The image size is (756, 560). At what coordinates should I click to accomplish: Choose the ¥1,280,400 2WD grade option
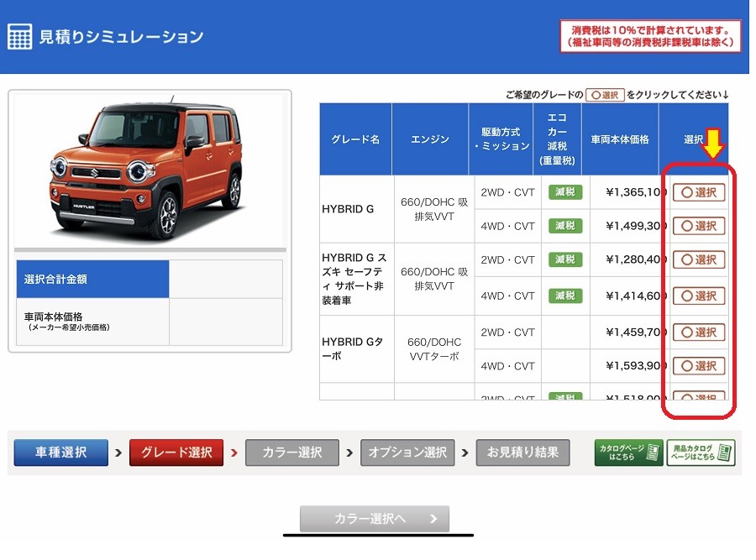point(699,259)
